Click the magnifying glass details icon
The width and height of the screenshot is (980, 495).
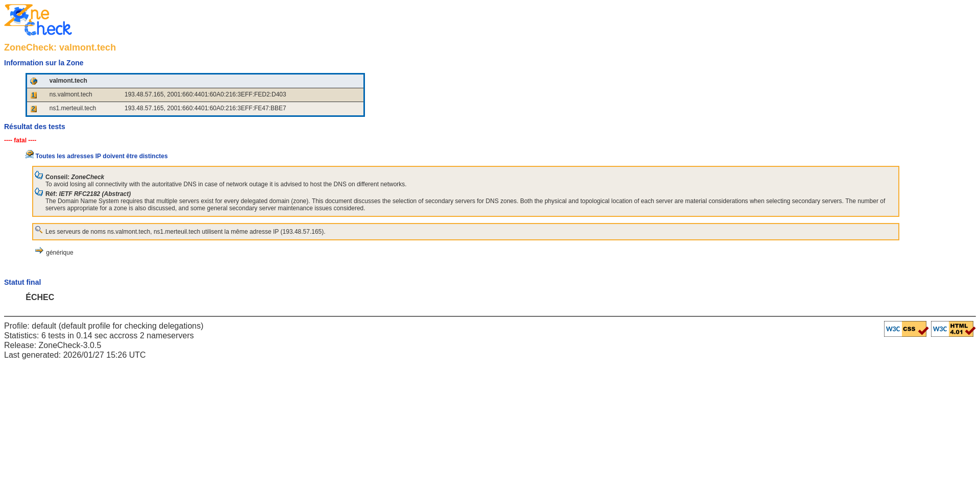click(x=39, y=230)
